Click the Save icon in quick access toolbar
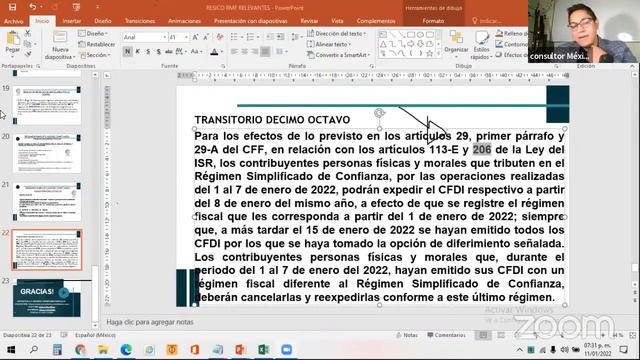This screenshot has height=360, width=640. (x=12, y=7)
